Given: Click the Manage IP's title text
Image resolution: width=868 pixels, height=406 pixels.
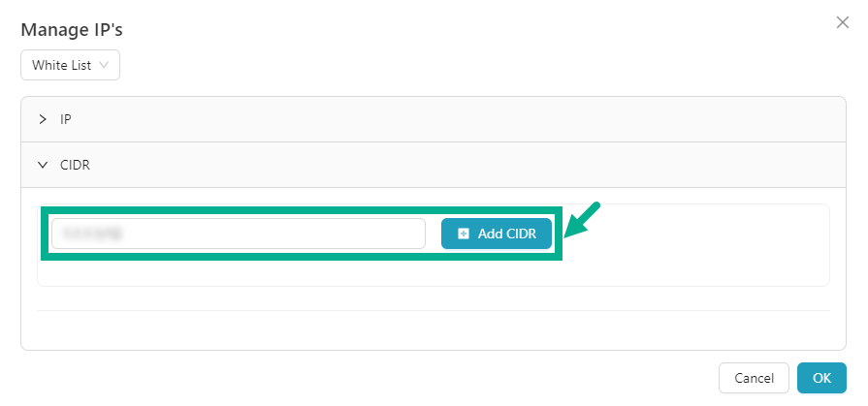Looking at the screenshot, I should point(72,29).
